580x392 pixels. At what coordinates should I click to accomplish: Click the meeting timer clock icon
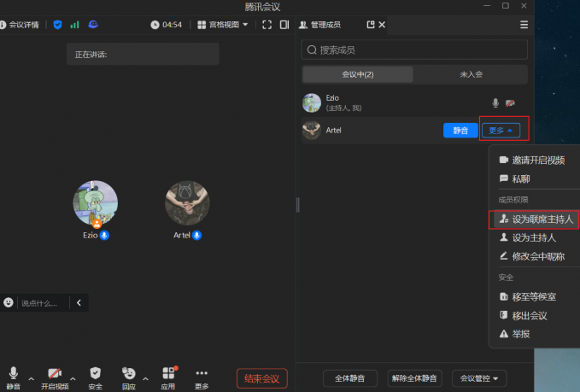(155, 25)
